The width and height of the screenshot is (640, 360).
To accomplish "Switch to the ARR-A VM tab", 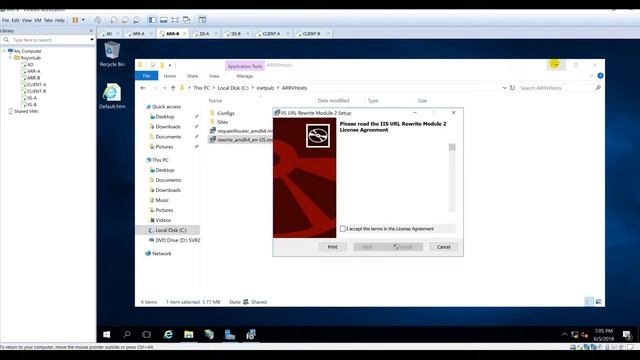I will pyautogui.click(x=138, y=34).
